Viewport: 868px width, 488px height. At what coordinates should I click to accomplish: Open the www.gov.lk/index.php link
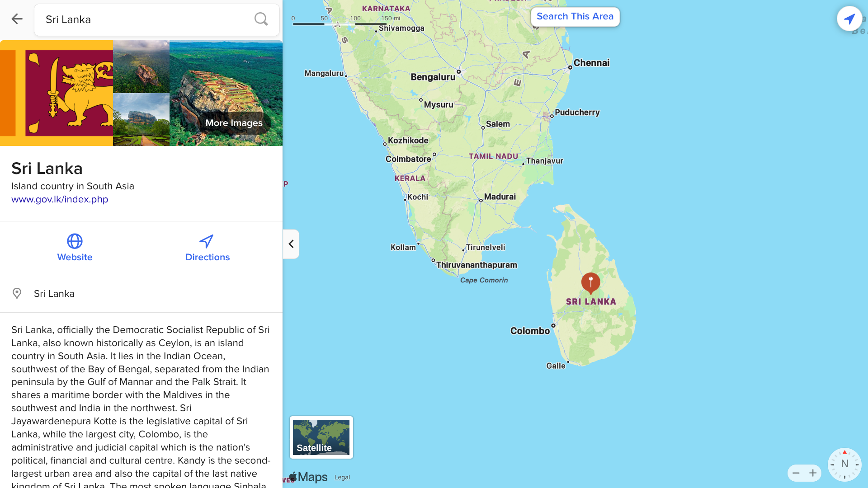pyautogui.click(x=60, y=199)
